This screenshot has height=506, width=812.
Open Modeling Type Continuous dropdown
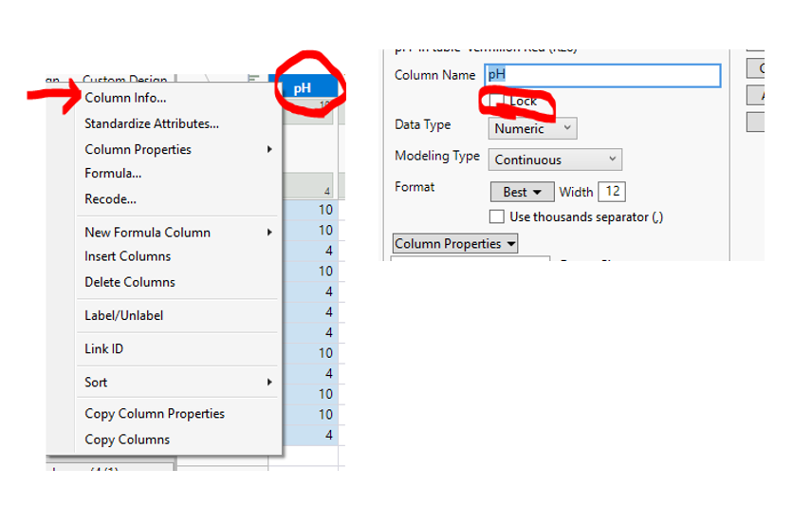point(555,159)
